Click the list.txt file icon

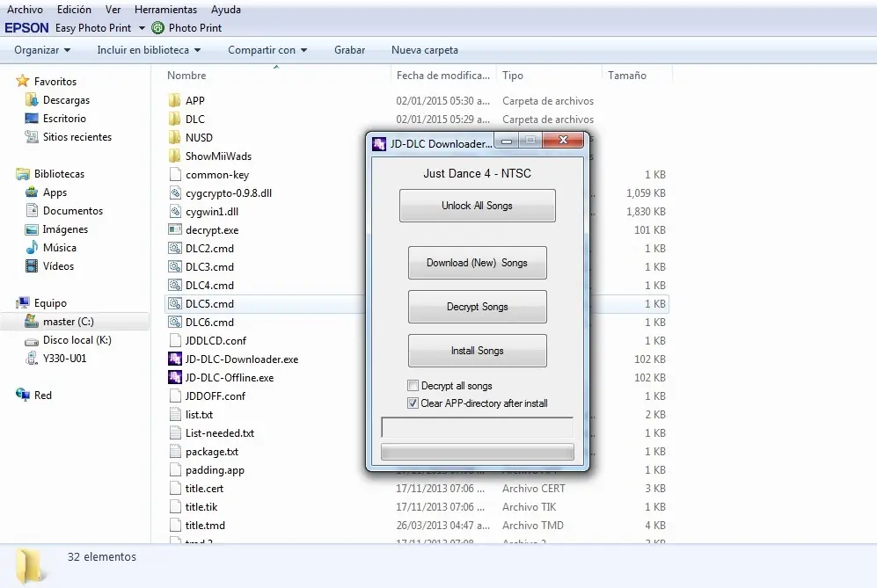[x=175, y=414]
